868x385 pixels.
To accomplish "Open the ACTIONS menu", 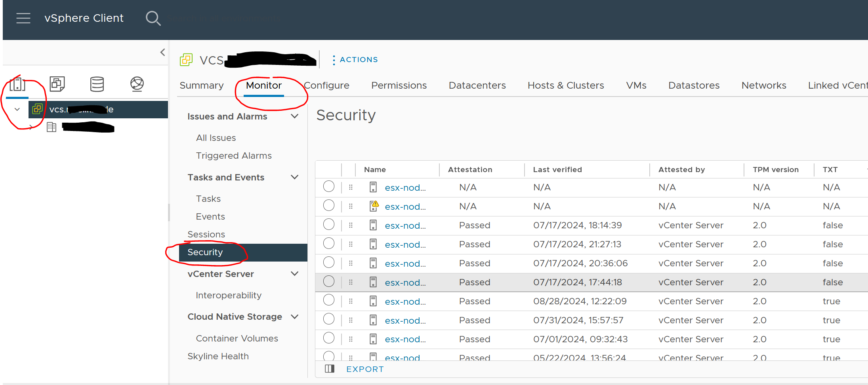I will click(355, 60).
